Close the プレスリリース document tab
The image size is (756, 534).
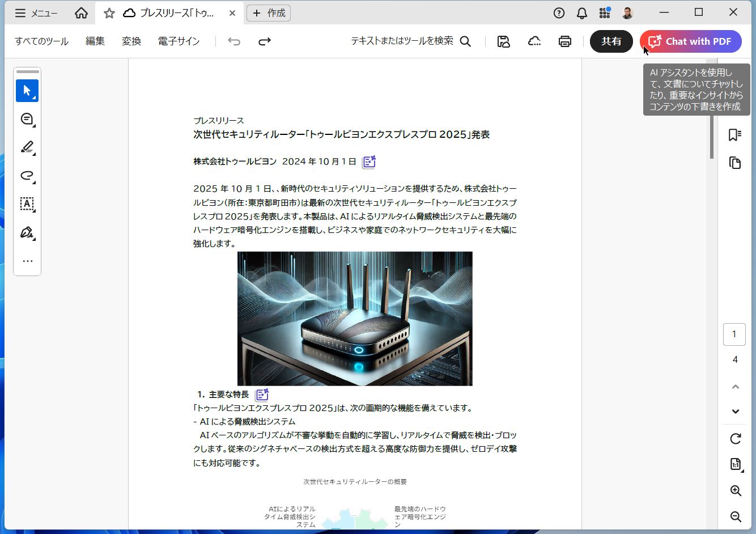(x=232, y=13)
